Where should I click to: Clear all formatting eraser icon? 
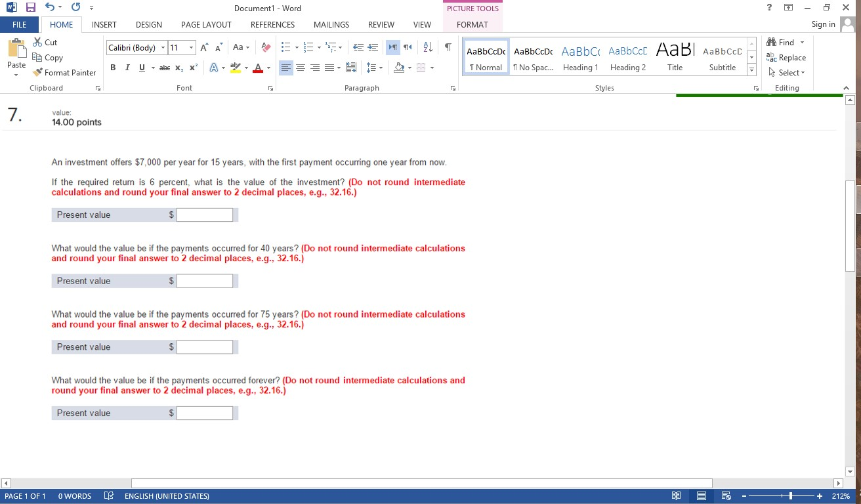pyautogui.click(x=266, y=47)
